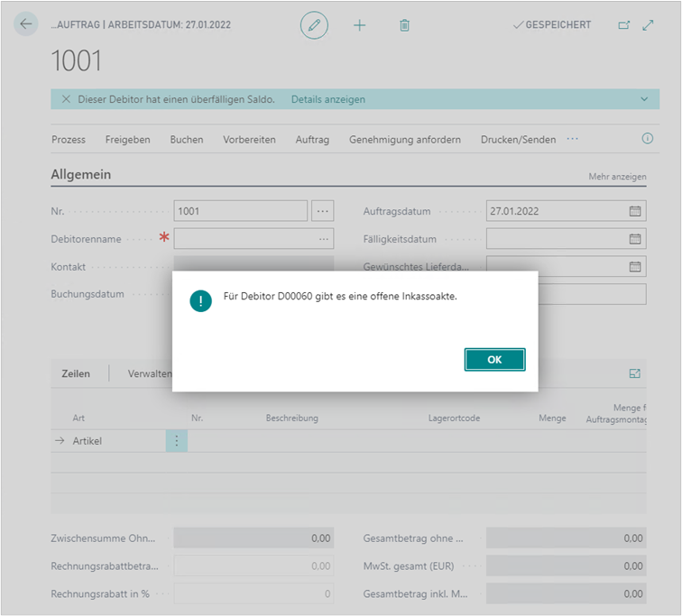The height and width of the screenshot is (616, 682).
Task: Open page in new window icon
Action: point(623,25)
